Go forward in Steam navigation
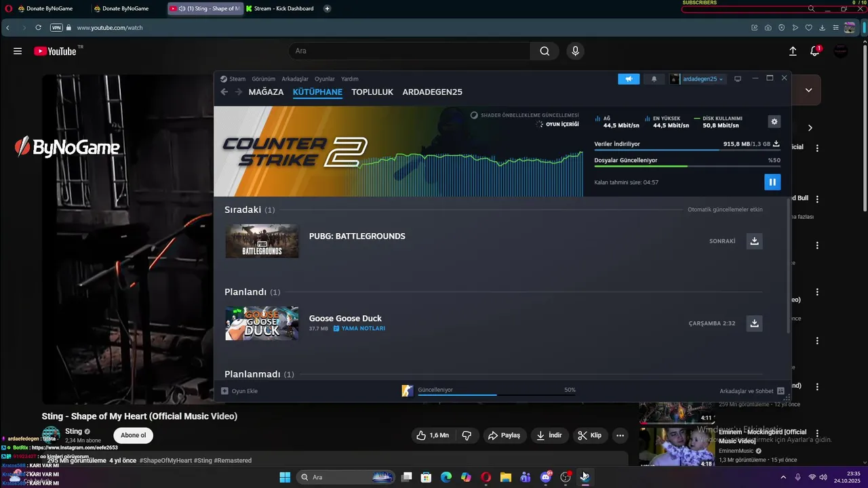The image size is (868, 488). [x=239, y=92]
